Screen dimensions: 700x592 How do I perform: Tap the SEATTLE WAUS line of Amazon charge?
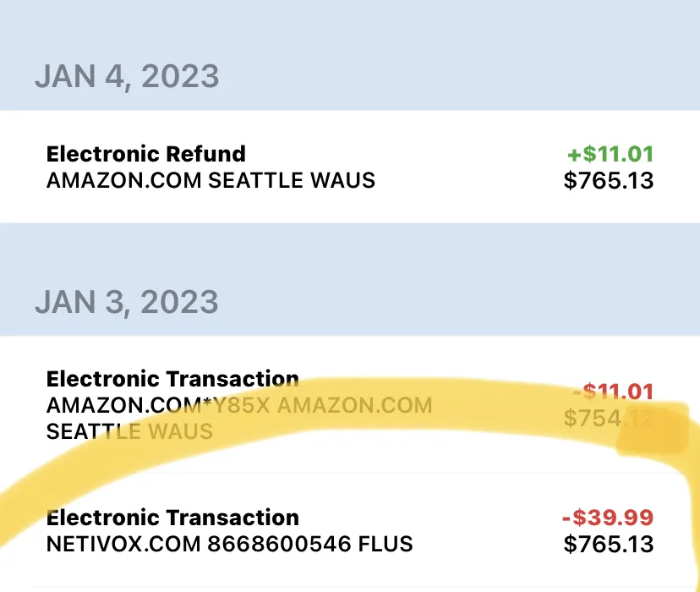coord(129,431)
